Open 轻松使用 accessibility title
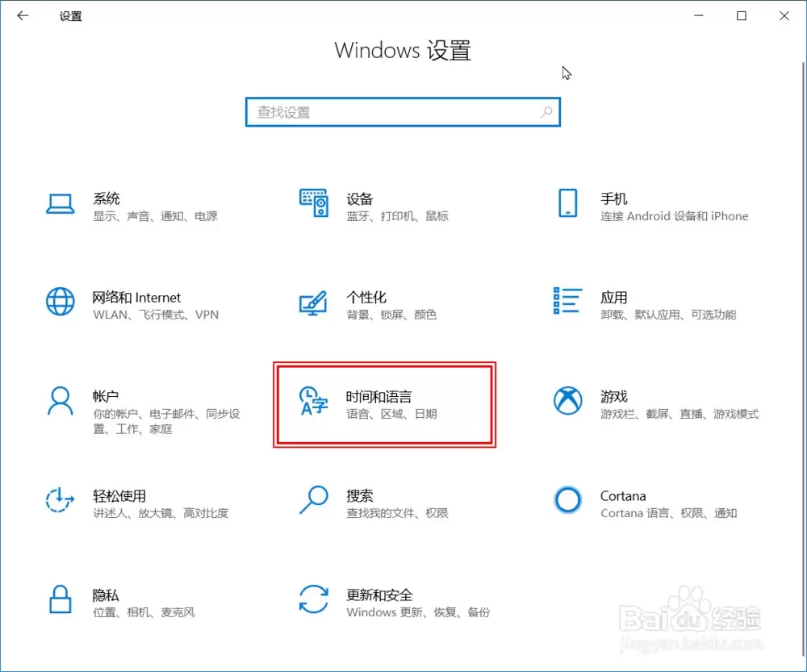The width and height of the screenshot is (807, 672). click(119, 495)
